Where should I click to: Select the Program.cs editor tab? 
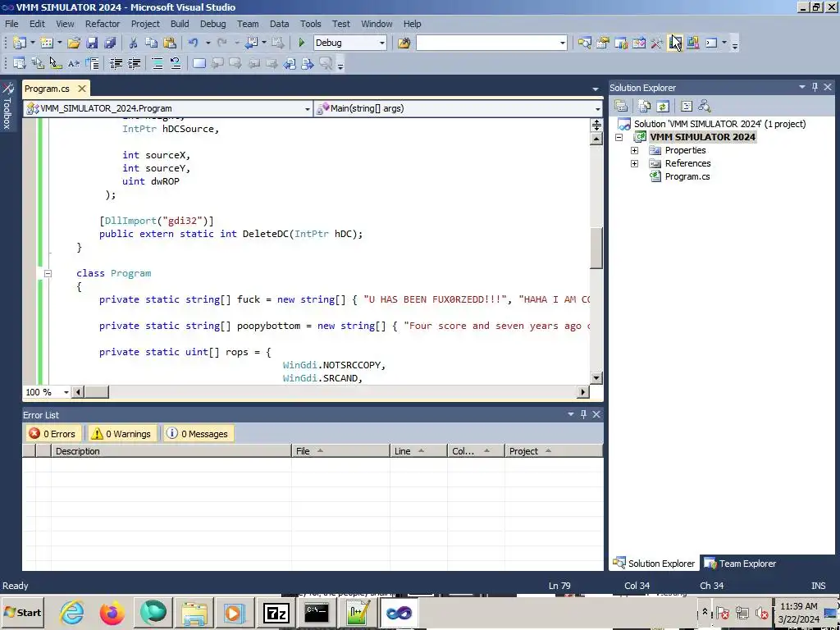[x=47, y=89]
